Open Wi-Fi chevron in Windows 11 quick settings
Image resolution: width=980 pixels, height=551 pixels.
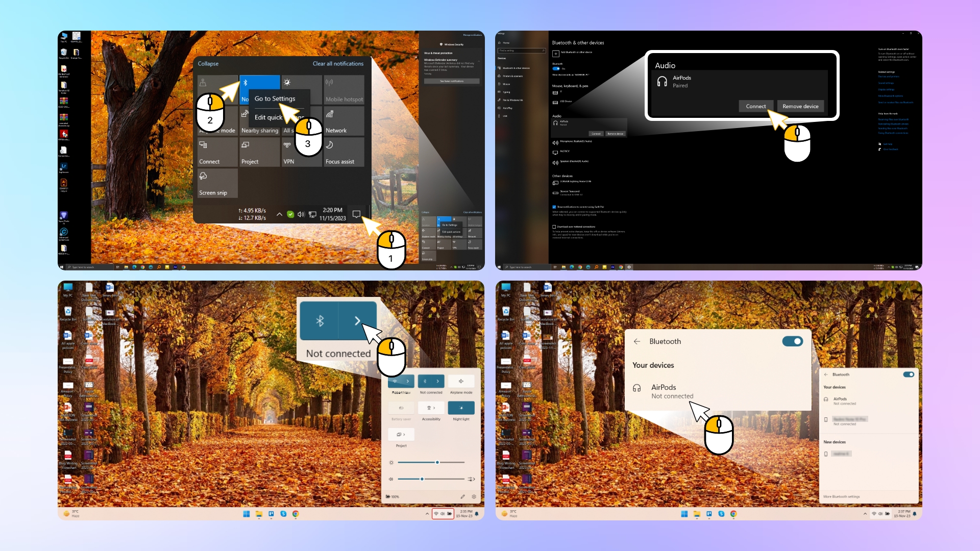408,381
